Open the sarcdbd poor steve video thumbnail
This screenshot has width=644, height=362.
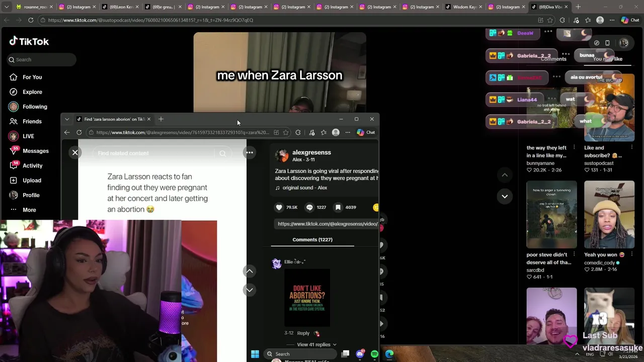coord(551,215)
